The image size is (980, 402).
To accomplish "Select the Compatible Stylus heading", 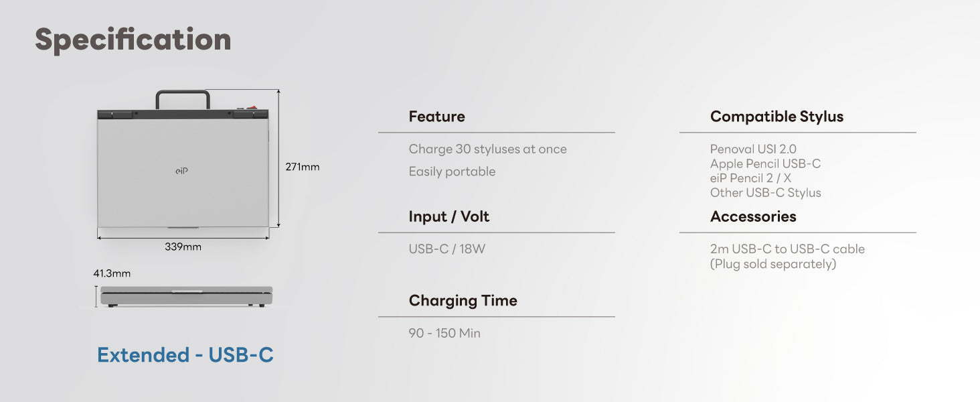I will coord(777,117).
